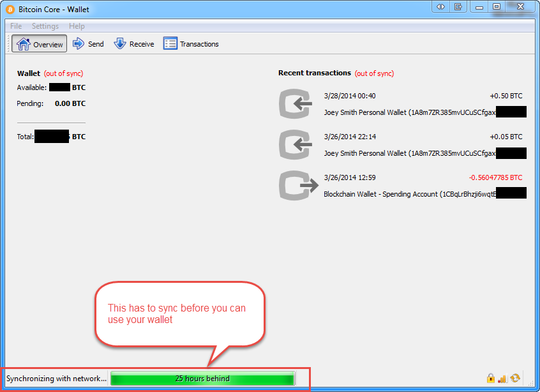Click the title bar button beside the minimize button
This screenshot has height=392, width=540.
[x=458, y=6]
